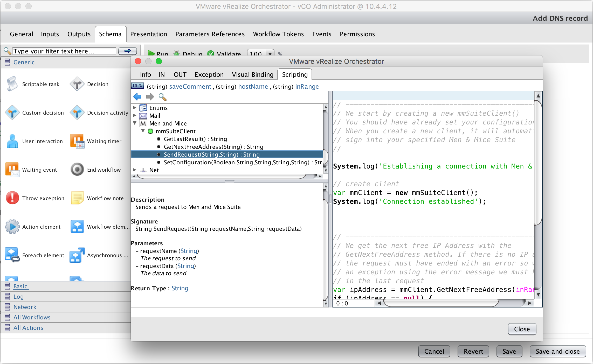Select the Foreach element icon

coord(12,255)
